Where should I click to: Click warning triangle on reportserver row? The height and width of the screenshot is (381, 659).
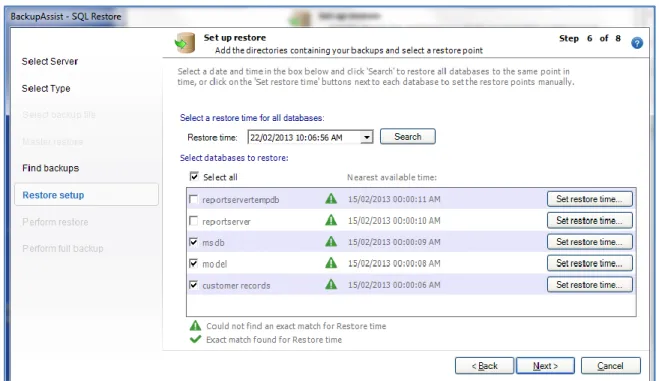click(331, 220)
